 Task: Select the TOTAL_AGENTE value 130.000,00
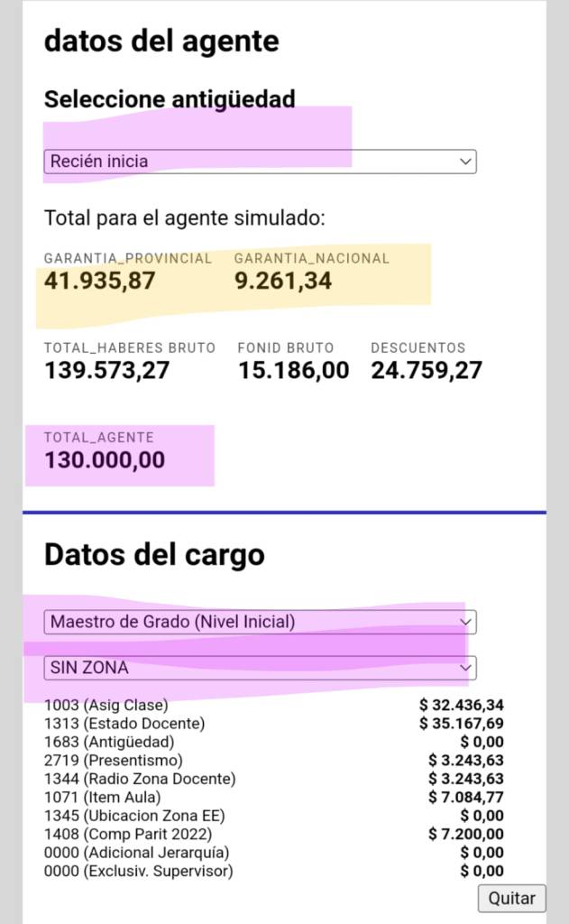(x=105, y=460)
